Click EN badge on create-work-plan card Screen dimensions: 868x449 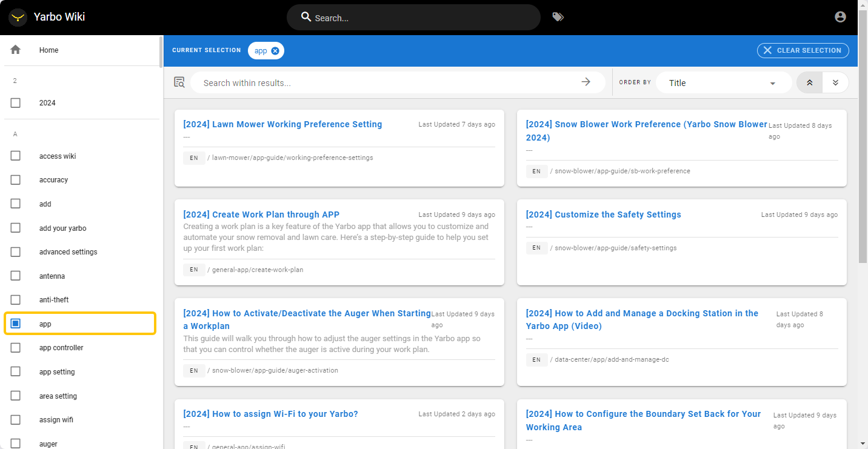coord(194,270)
